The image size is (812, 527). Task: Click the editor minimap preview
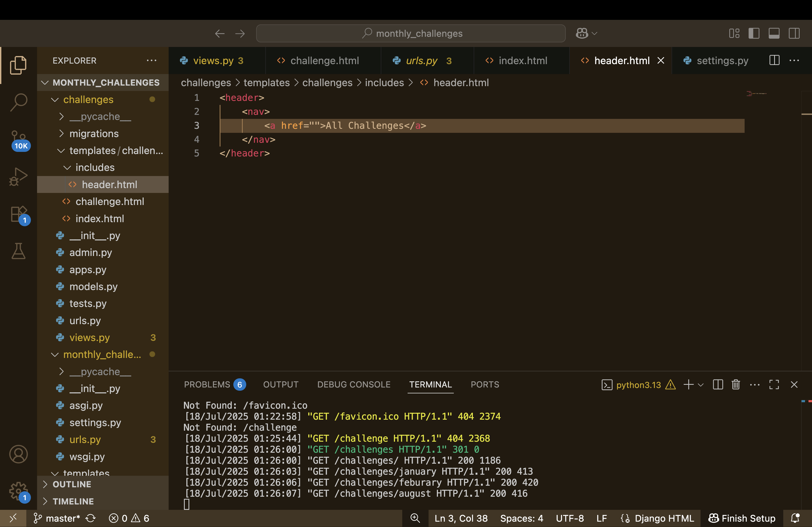757,93
